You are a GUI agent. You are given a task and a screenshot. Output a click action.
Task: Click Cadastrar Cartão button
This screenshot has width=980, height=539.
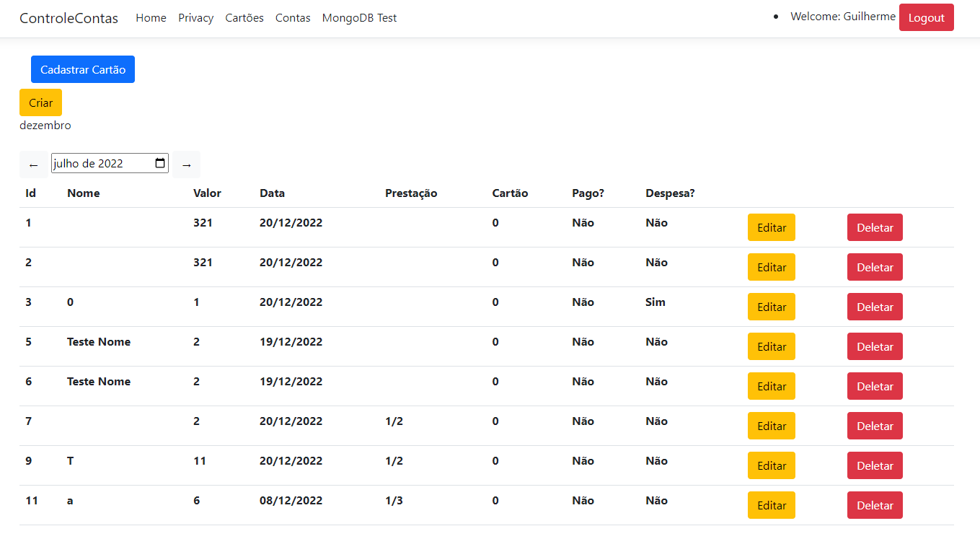(83, 69)
